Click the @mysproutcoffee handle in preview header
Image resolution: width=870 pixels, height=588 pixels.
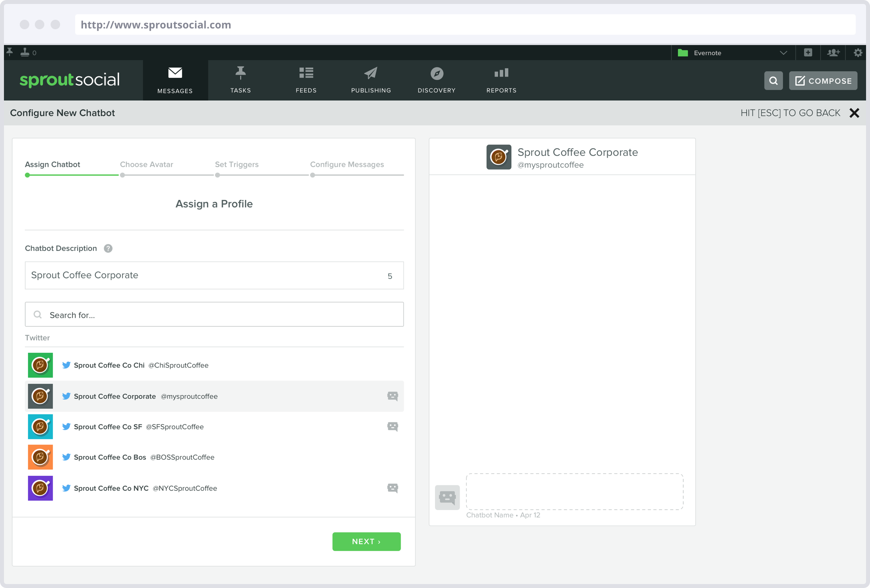click(x=550, y=165)
